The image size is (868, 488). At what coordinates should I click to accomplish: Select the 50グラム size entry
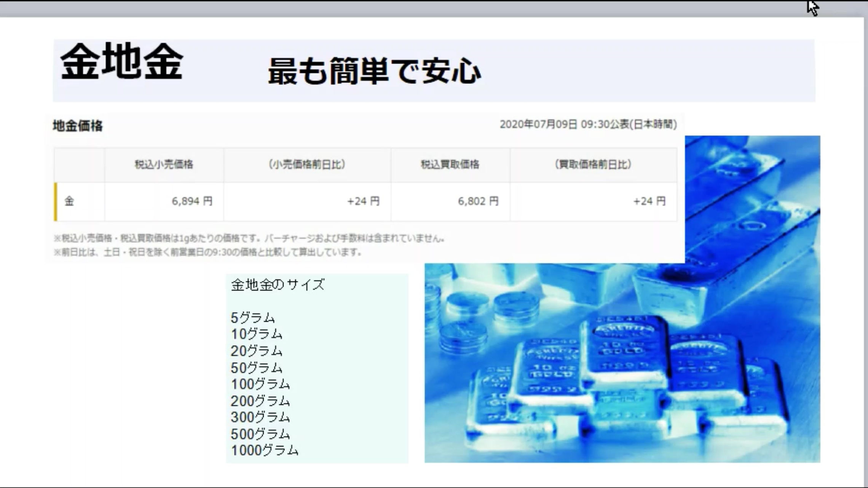coord(257,367)
